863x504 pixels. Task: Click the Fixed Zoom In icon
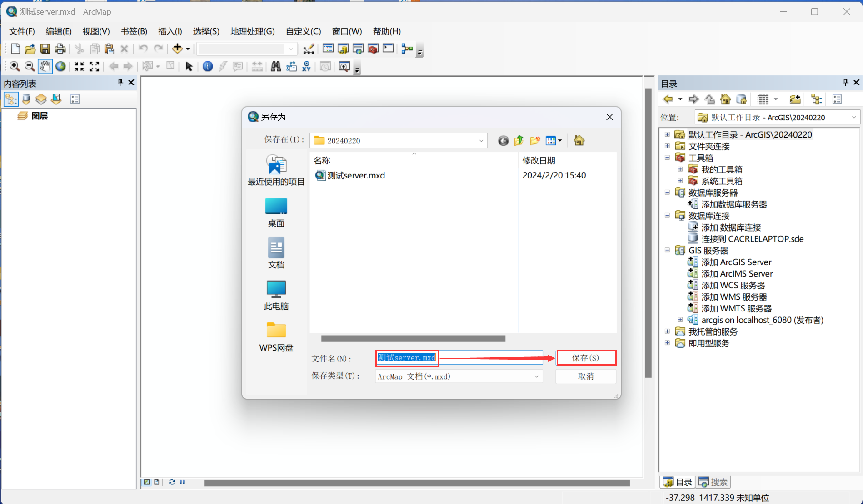(79, 66)
